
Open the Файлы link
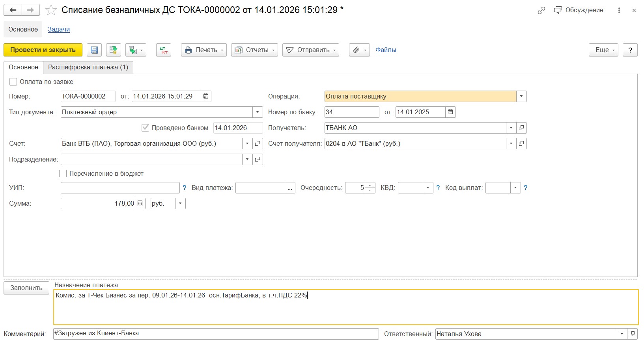click(x=386, y=50)
